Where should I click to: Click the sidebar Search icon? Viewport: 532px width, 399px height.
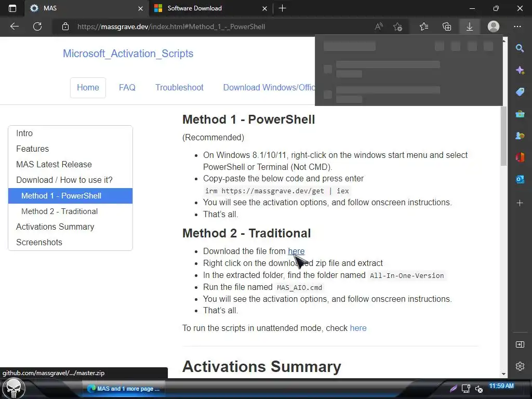520,48
